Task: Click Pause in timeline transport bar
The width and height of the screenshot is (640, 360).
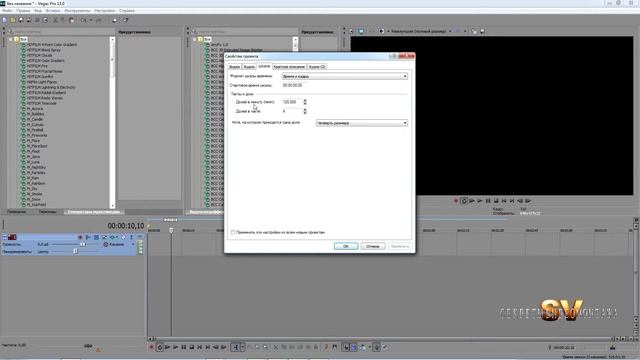Action: (184, 347)
